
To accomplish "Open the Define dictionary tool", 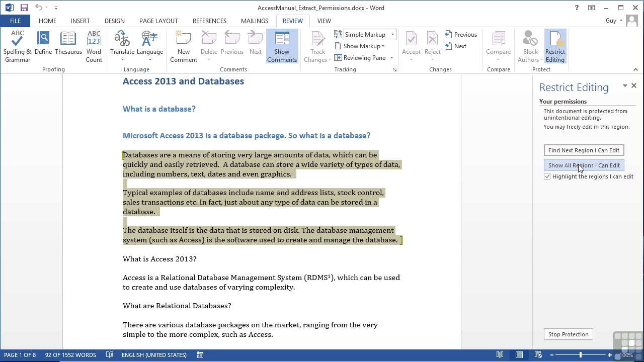I will coord(43,43).
